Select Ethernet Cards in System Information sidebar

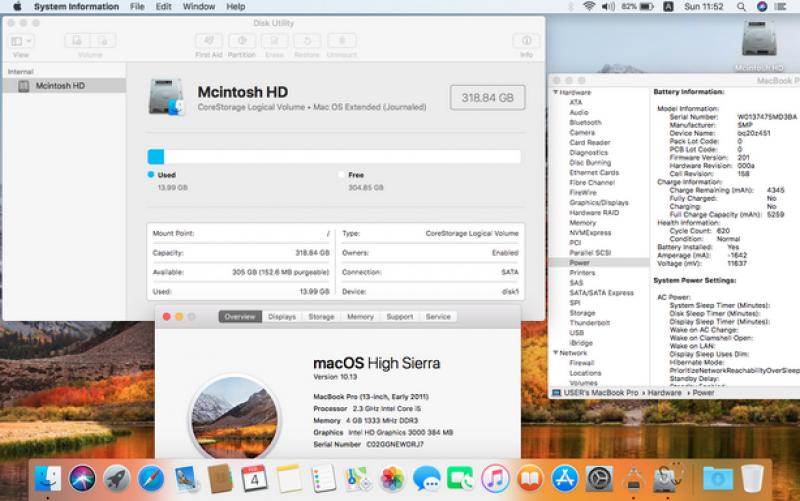pyautogui.click(x=594, y=172)
